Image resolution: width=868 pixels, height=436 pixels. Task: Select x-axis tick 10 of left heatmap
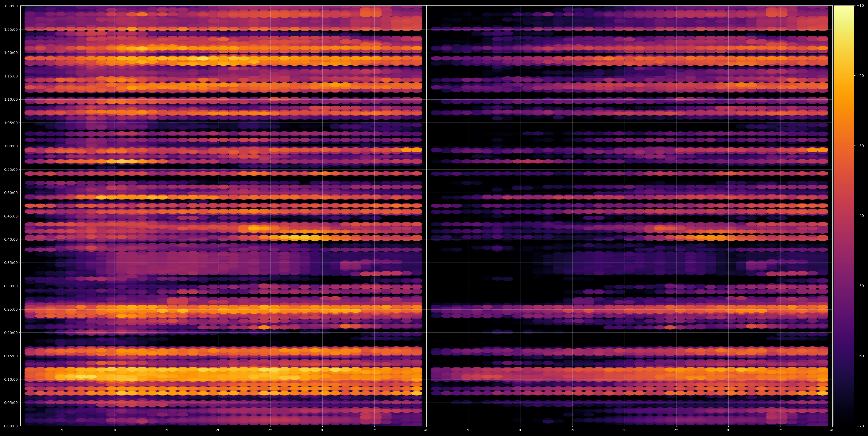click(114, 430)
